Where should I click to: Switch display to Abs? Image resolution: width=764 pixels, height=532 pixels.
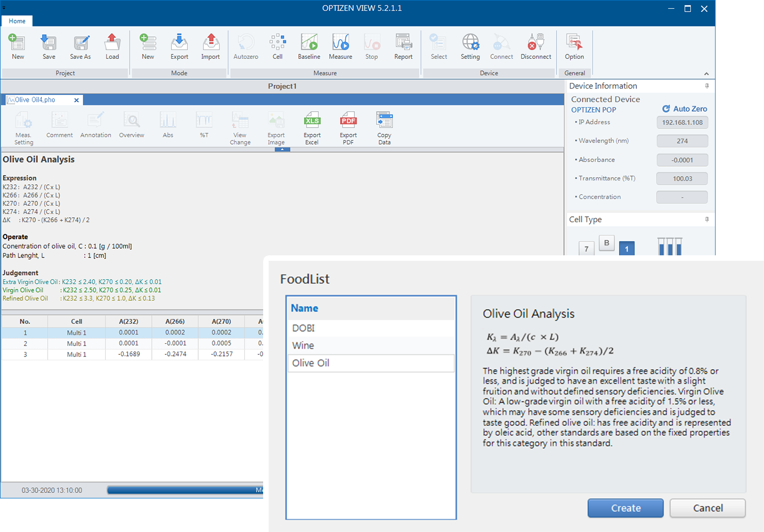[x=168, y=125]
